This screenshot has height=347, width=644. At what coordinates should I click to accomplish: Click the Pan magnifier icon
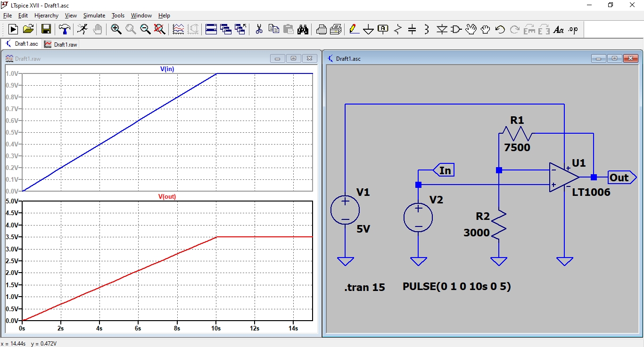pyautogui.click(x=131, y=29)
